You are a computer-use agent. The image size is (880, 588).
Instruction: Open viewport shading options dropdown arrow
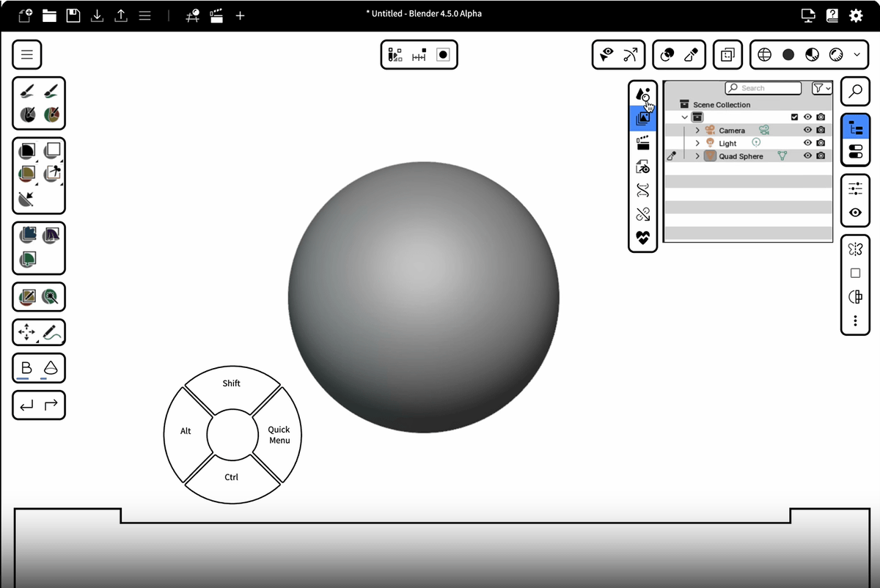tap(857, 55)
